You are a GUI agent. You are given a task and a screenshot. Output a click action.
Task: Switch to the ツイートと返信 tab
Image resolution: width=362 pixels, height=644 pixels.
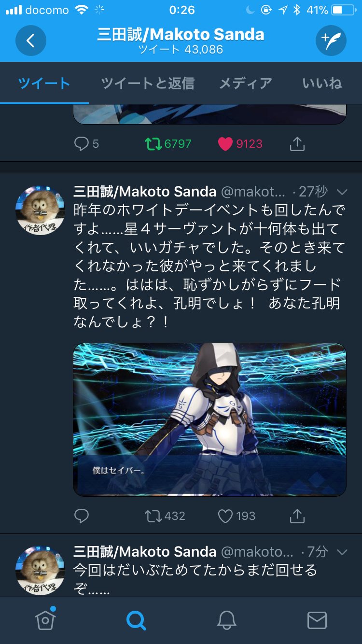148,84
